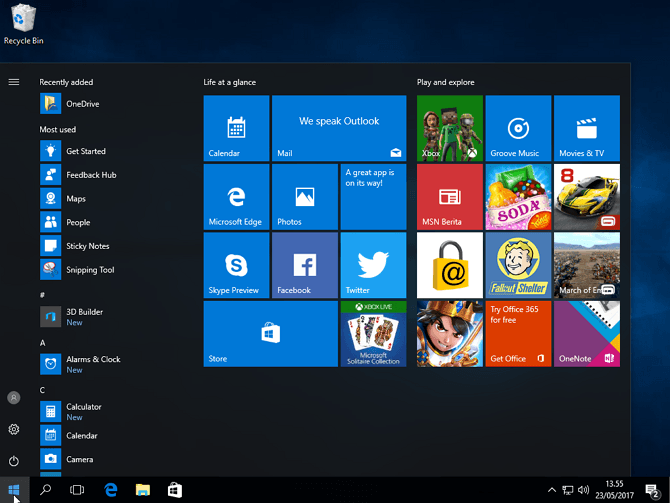Open the Skype Preview tile
Viewport: 670px width, 503px height.
pyautogui.click(x=236, y=265)
